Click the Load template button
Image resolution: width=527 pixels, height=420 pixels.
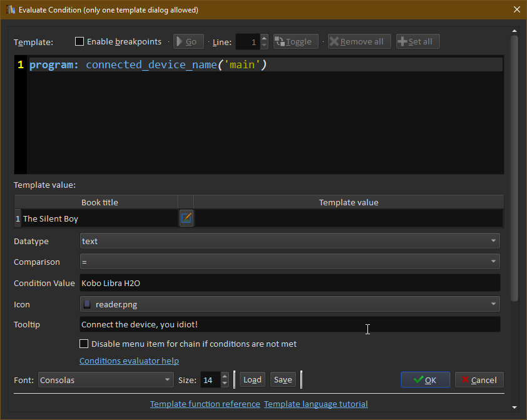252,380
